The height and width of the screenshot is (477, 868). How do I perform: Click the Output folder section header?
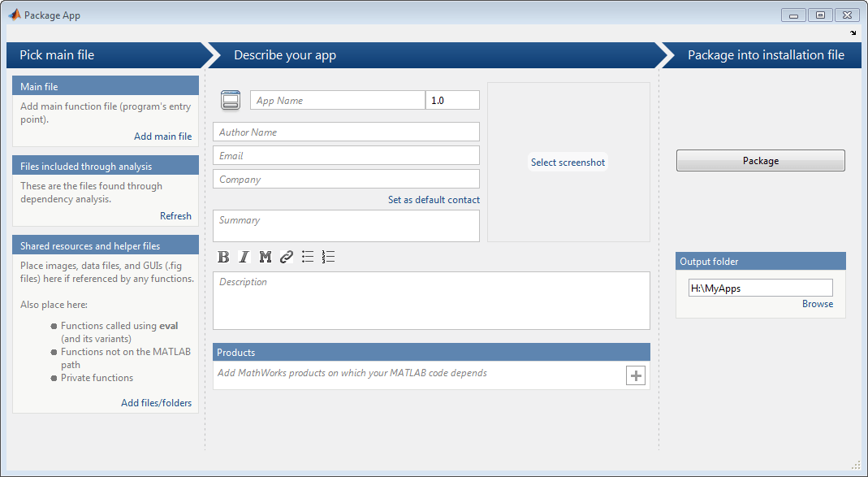761,262
